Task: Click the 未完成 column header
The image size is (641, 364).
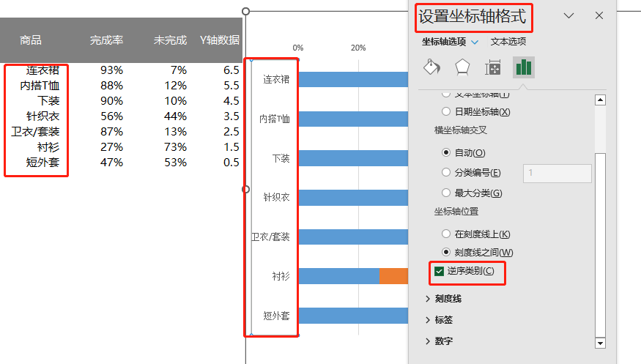Action: [170, 40]
